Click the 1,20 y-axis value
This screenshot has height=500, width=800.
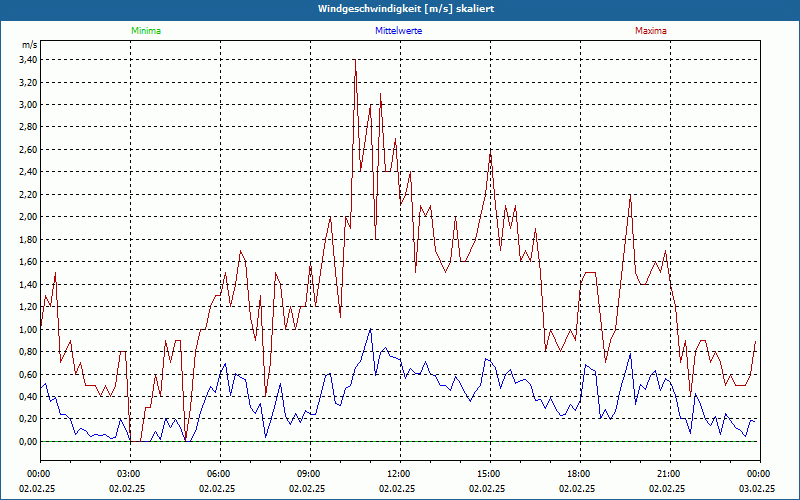coord(29,307)
